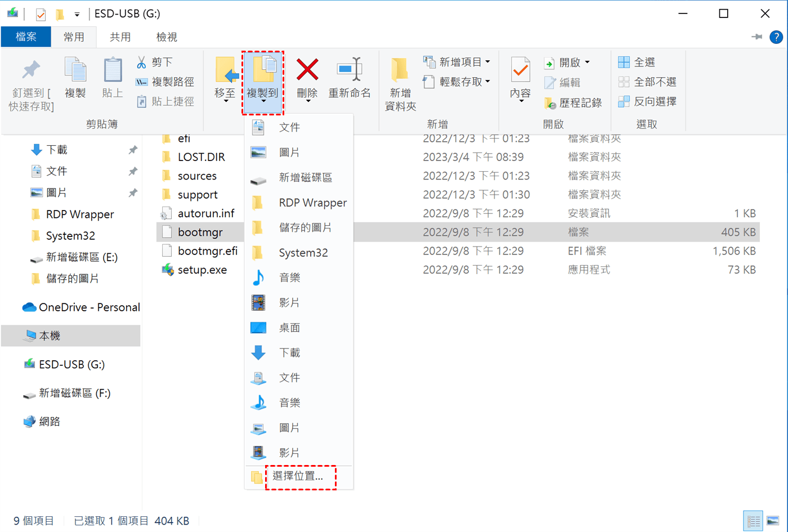Click 反向選擇 invert selection
The width and height of the screenshot is (788, 532).
click(x=647, y=102)
